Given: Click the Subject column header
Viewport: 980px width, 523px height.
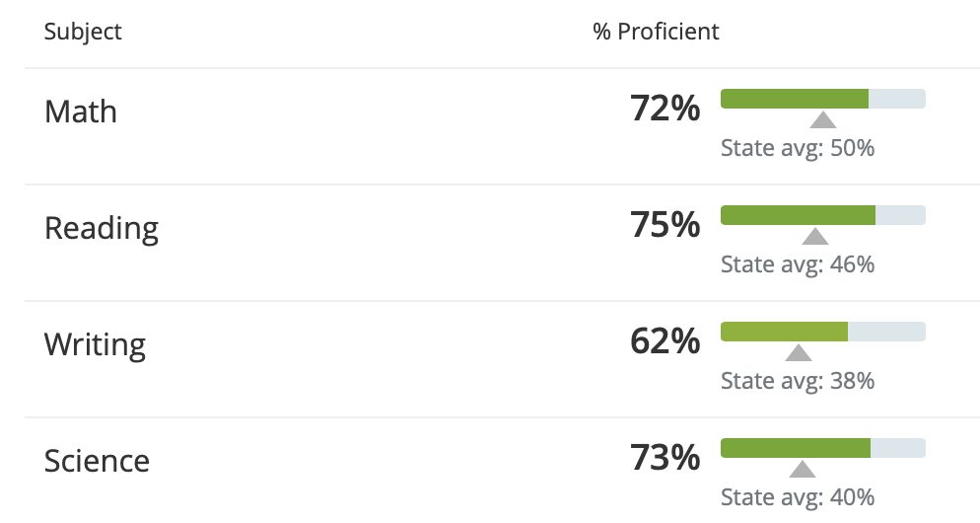Looking at the screenshot, I should 83,32.
